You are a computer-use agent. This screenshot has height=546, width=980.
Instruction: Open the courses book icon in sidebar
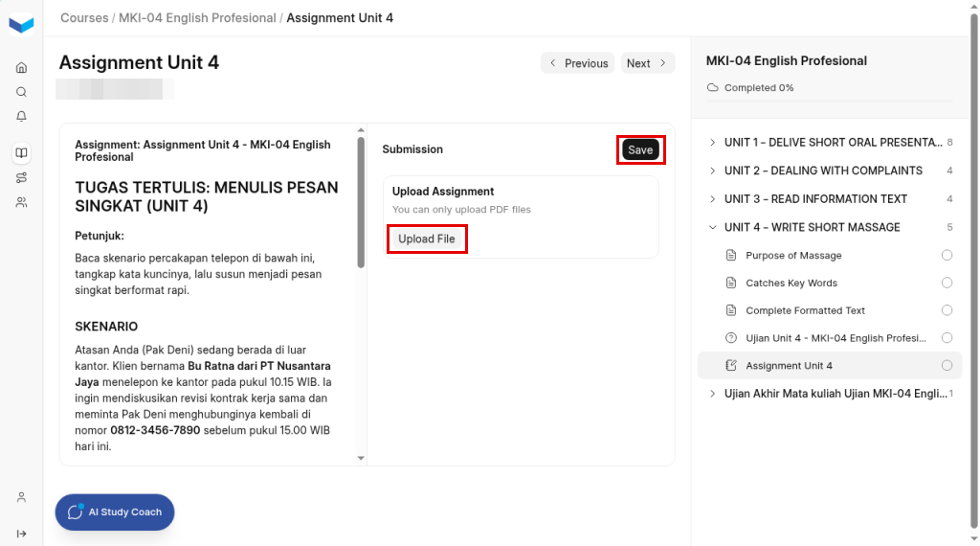tap(21, 153)
